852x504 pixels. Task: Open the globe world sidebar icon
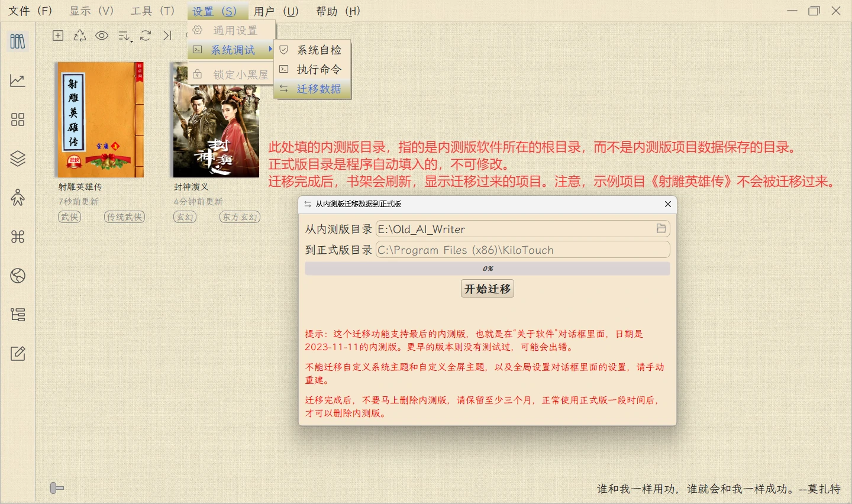pos(18,276)
